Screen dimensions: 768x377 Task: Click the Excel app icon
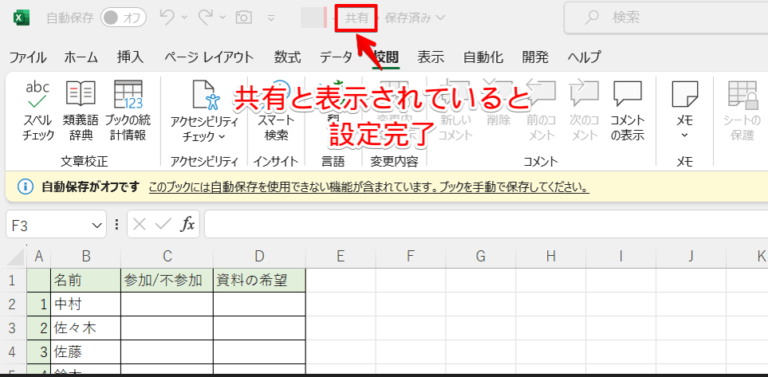[22, 18]
